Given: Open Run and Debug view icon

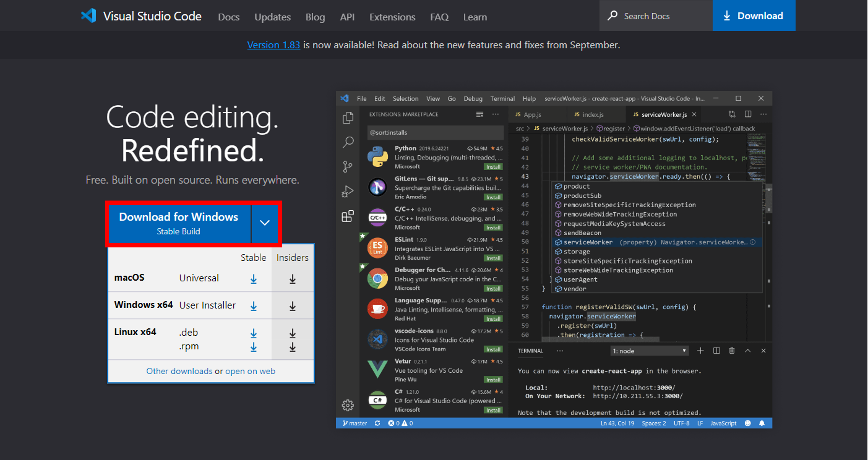Looking at the screenshot, I should click(348, 191).
